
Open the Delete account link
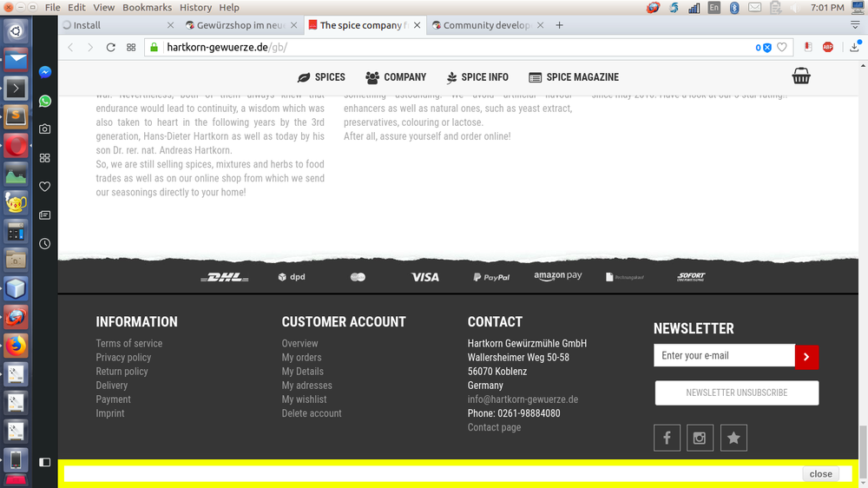(312, 413)
